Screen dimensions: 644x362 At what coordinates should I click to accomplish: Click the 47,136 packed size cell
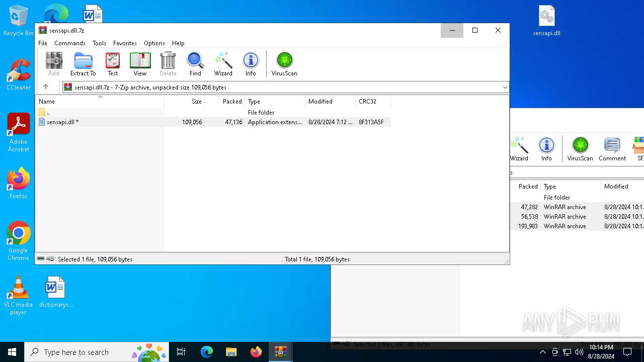(233, 122)
